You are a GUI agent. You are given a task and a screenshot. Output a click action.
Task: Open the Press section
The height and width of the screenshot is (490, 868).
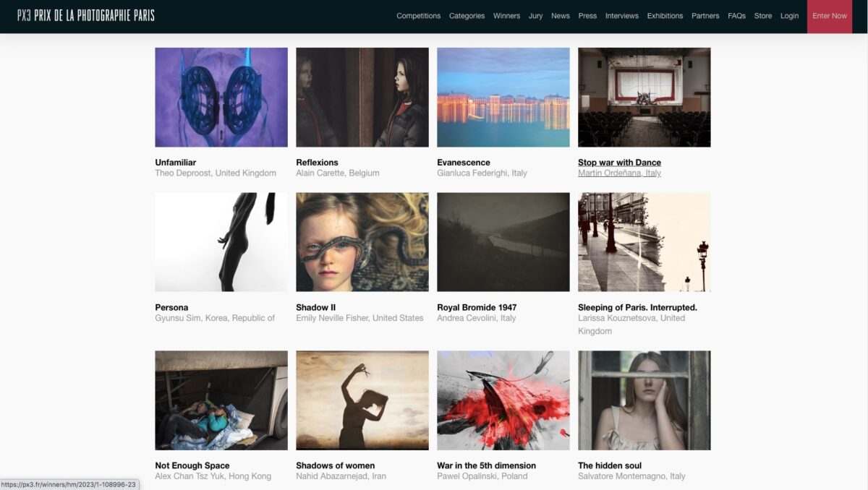pos(587,16)
